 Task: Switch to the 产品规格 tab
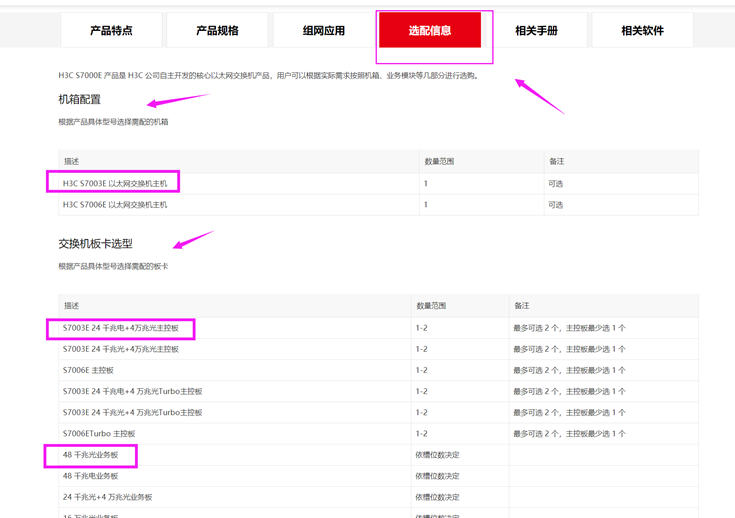click(x=218, y=30)
